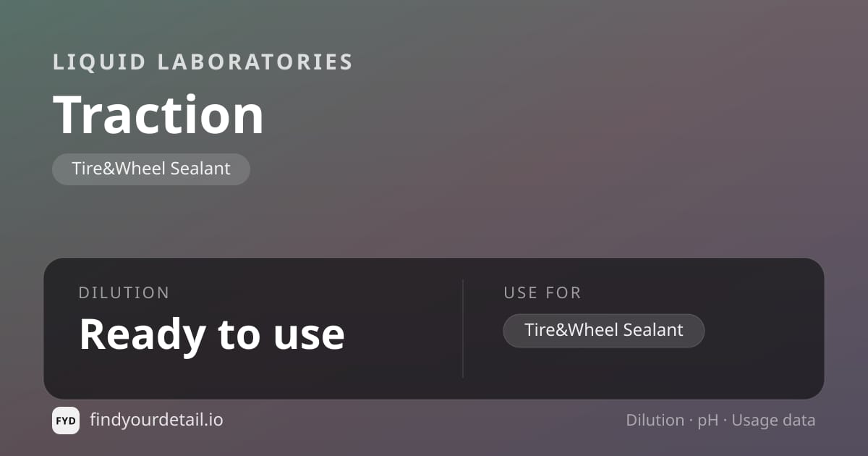Open the findyourdetail.io link
Screen dimensions: 868x456
pyautogui.click(x=156, y=420)
